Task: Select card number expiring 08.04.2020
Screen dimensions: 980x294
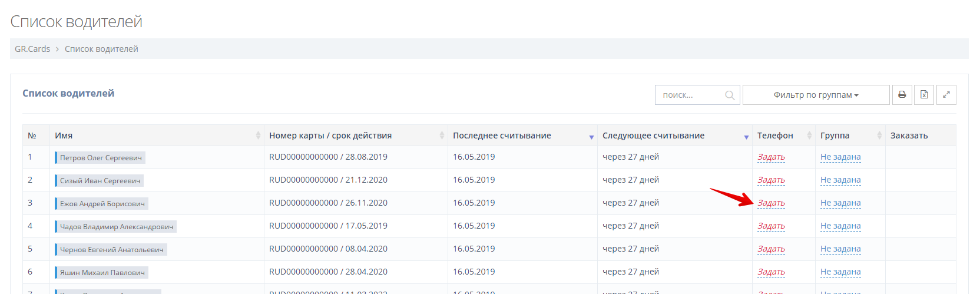Action: [328, 249]
